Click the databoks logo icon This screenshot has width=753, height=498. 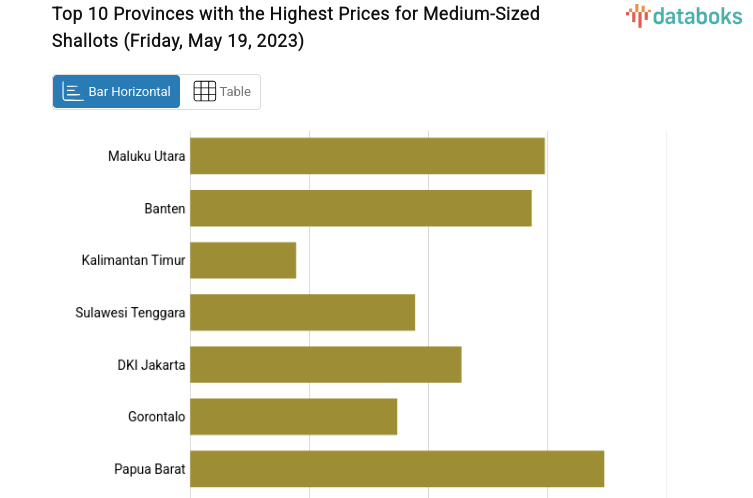[637, 15]
